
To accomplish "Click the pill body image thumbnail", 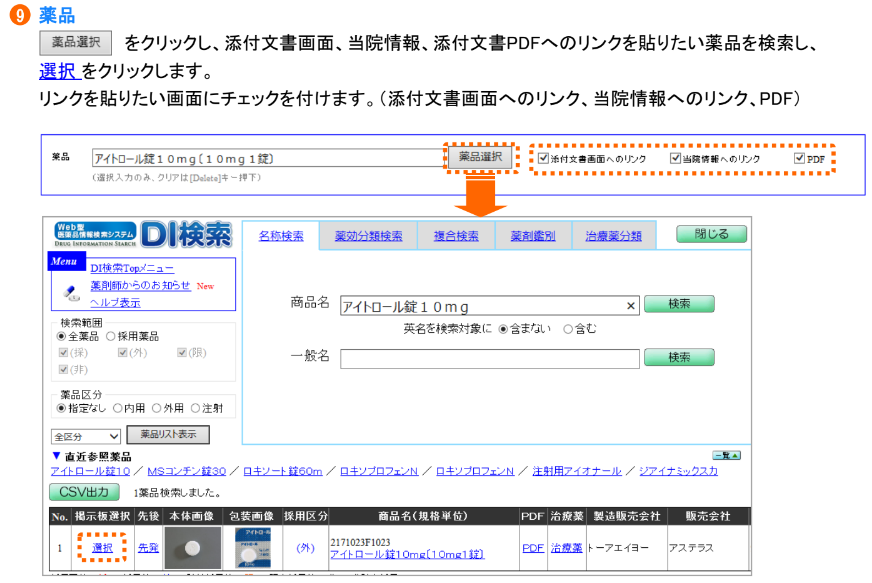I will [192, 548].
